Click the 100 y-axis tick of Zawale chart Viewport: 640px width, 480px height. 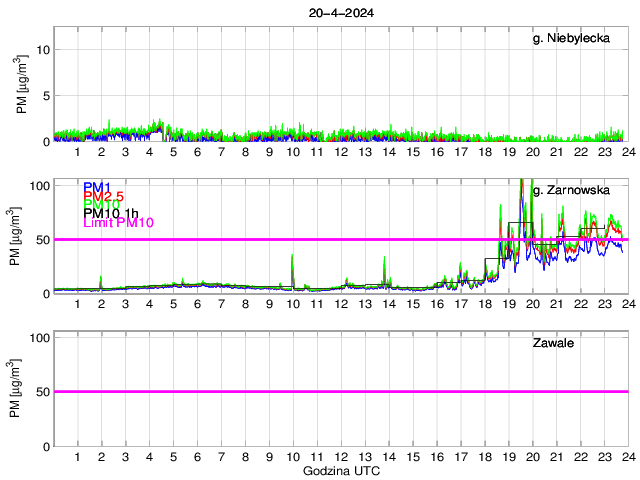(42, 338)
